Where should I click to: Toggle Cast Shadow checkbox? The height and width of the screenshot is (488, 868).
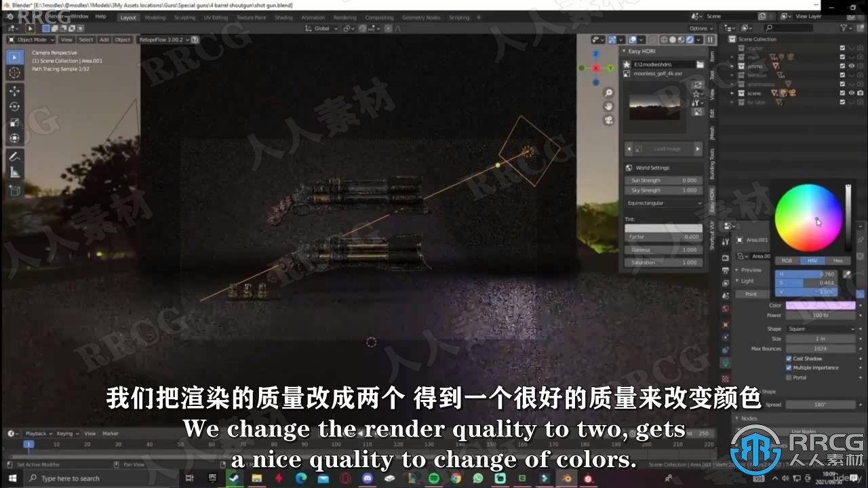tap(789, 359)
